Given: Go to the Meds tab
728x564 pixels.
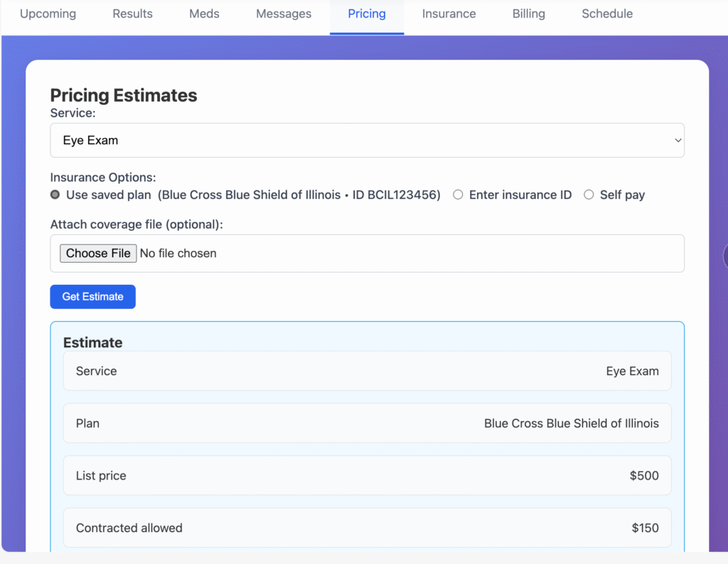Looking at the screenshot, I should [x=204, y=14].
